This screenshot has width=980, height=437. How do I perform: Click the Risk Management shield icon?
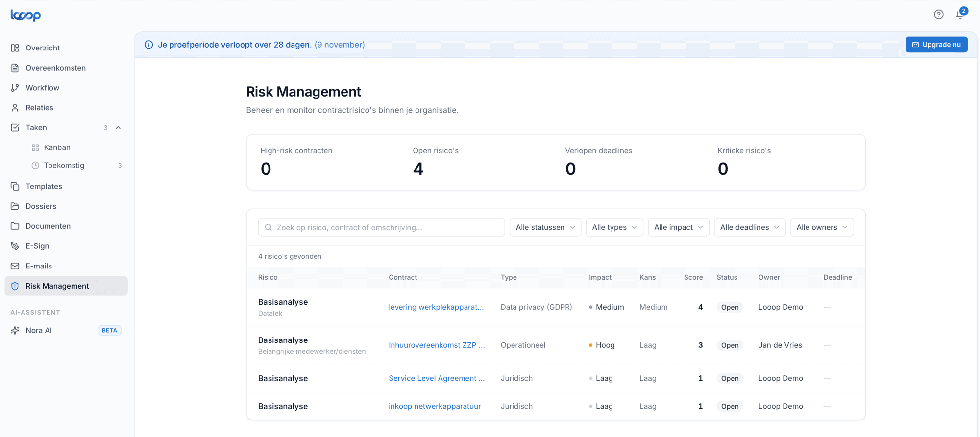[x=15, y=286]
